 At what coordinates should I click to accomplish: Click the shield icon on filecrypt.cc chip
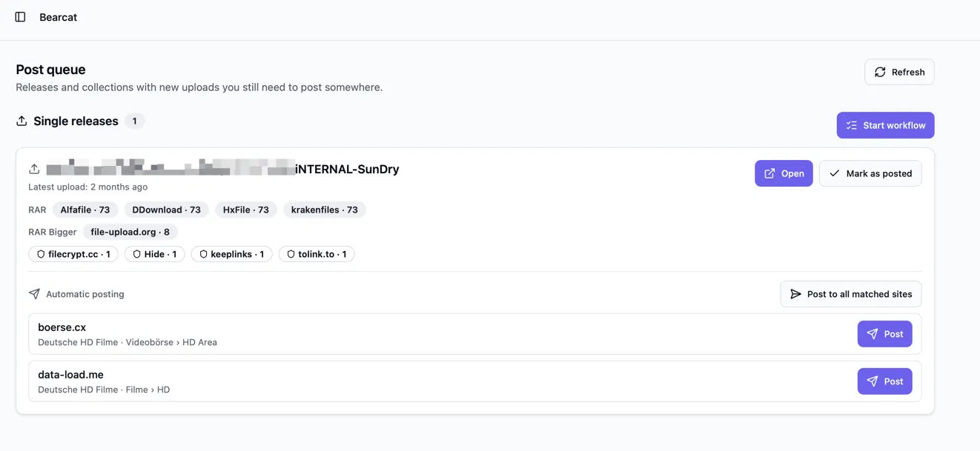(x=41, y=254)
